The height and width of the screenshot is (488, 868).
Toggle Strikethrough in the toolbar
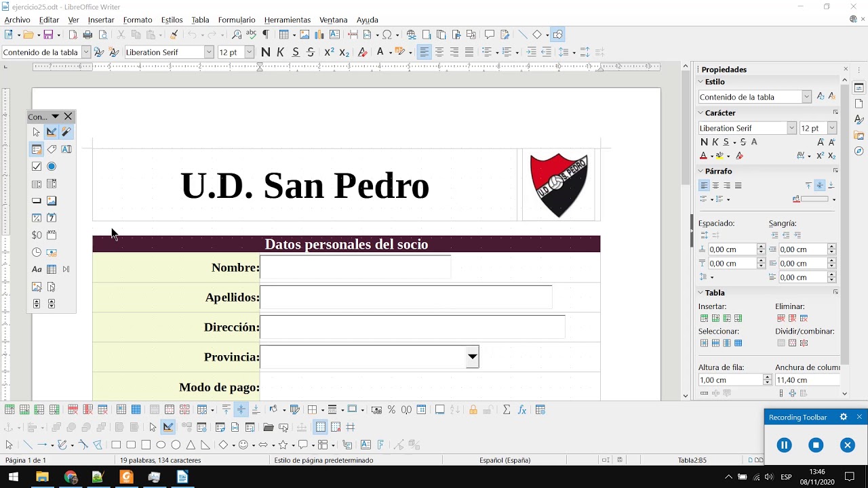click(311, 52)
